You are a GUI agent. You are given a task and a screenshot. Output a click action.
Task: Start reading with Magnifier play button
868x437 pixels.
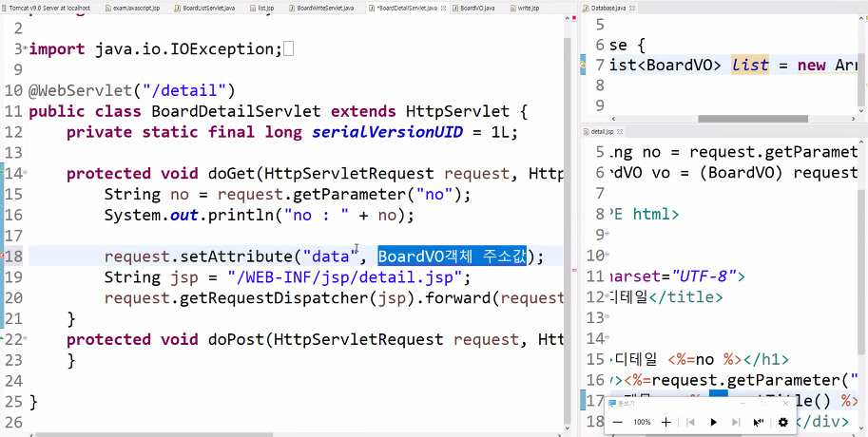tap(714, 422)
